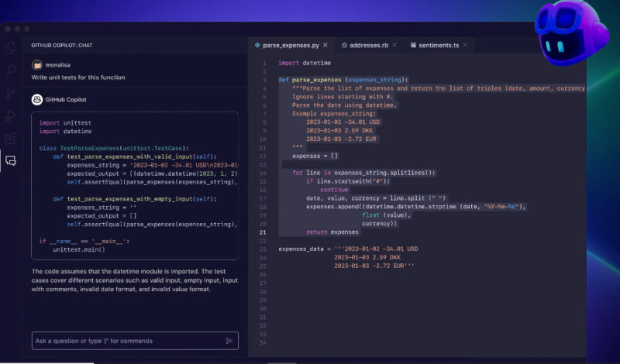Close the sentiments.ts tab
Screen dimensions: 620x364
(465, 45)
